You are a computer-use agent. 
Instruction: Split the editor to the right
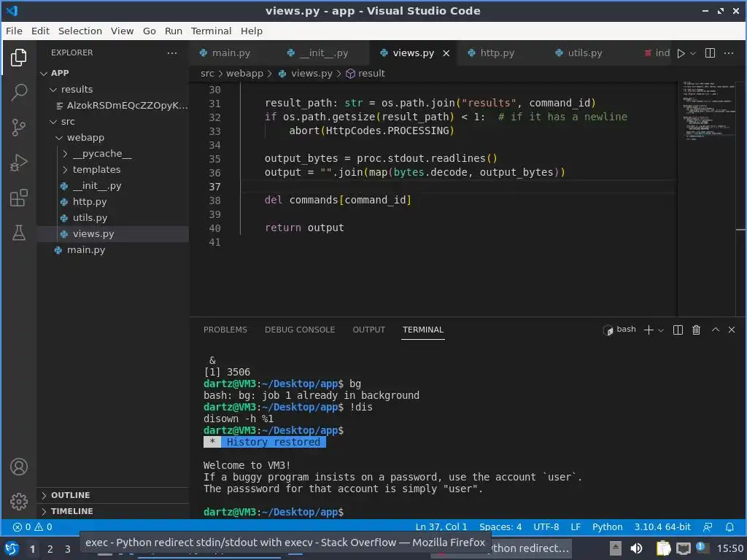[710, 52]
